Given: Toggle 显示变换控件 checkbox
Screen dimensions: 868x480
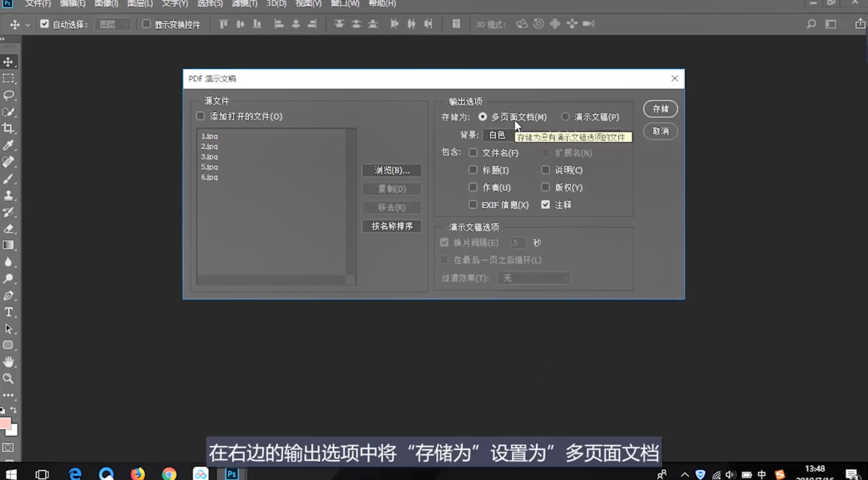Looking at the screenshot, I should 146,24.
